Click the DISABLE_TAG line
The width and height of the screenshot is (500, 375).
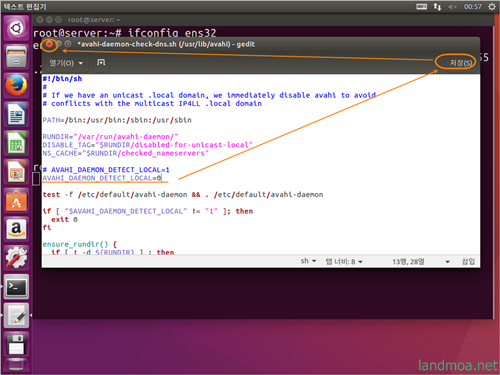tap(147, 145)
